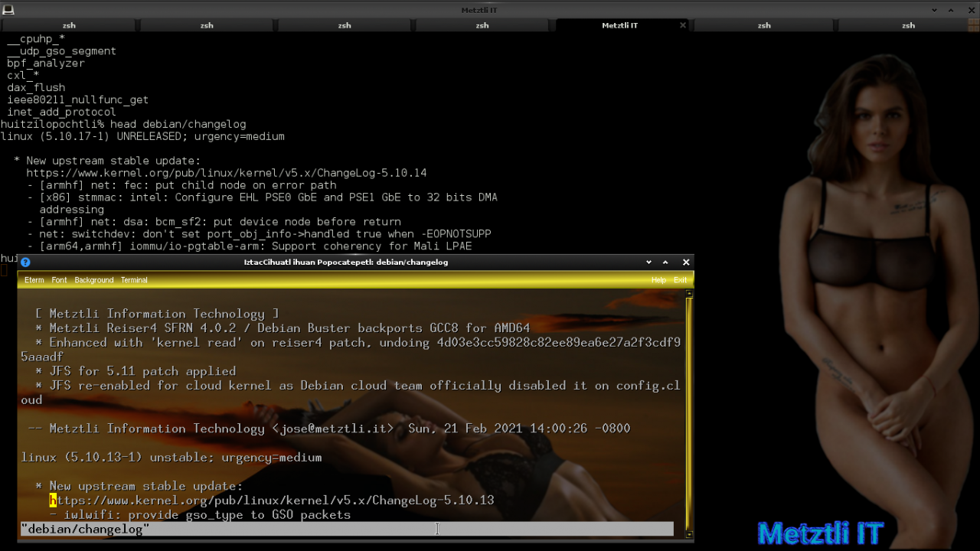The image size is (980, 551).
Task: Close the IztacCihuatl Eterm window
Action: pos(686,262)
